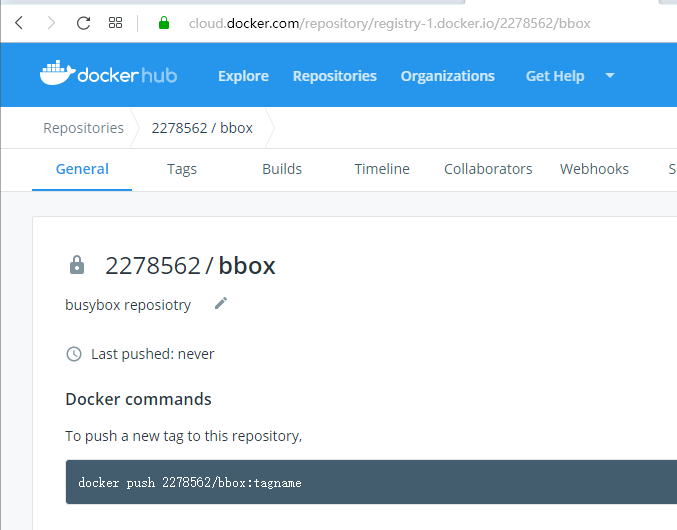
Task: Edit description with the pencil icon
Action: 221,303
